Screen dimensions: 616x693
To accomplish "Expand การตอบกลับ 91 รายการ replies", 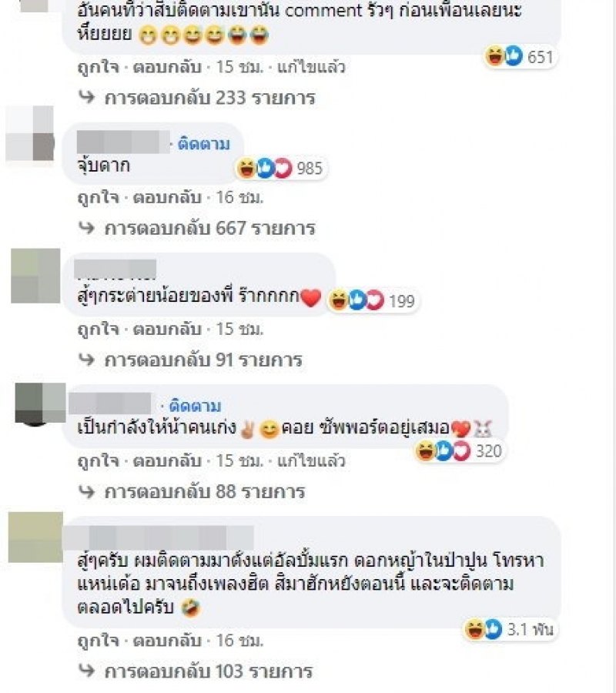I will pyautogui.click(x=203, y=360).
